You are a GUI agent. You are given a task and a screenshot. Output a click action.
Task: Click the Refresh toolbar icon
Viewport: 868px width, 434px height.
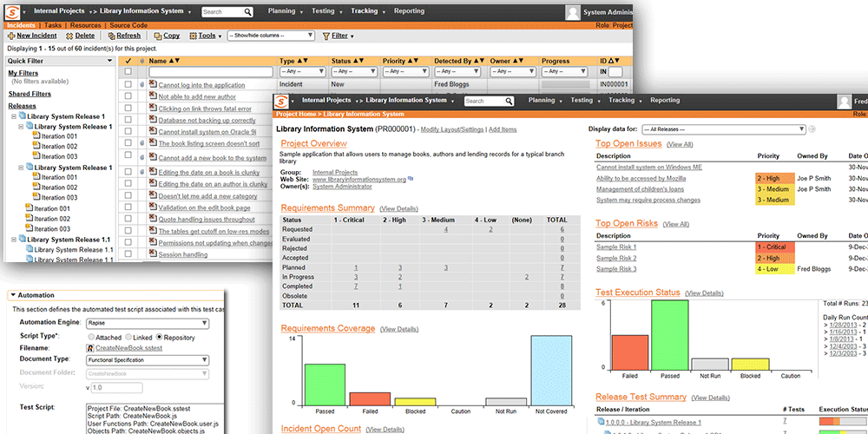click(x=111, y=36)
